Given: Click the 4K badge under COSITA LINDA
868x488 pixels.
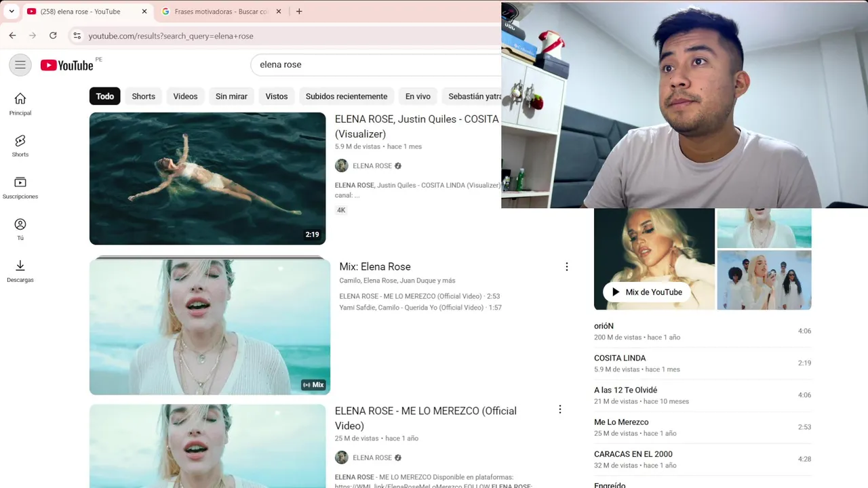Looking at the screenshot, I should click(x=341, y=210).
